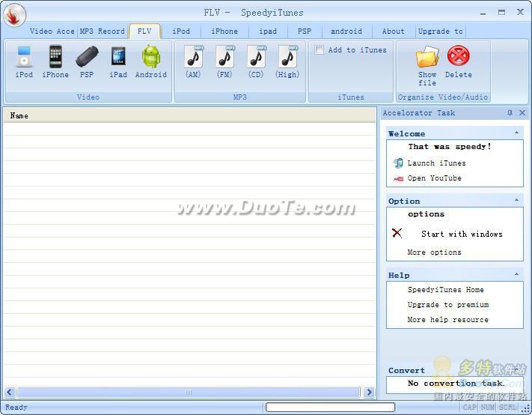Choose the iPhone video format icon
532x415 pixels.
pos(55,58)
